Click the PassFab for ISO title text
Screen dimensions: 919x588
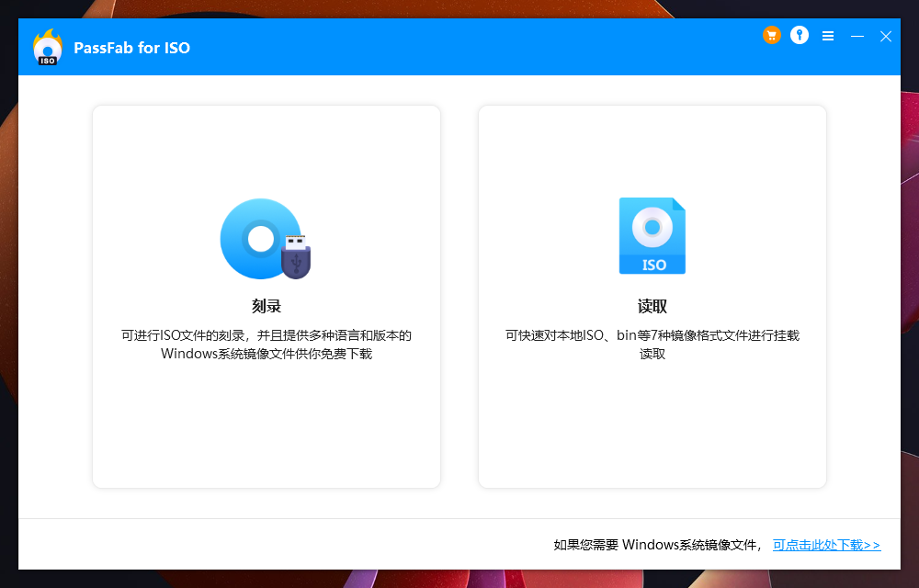[x=131, y=48]
